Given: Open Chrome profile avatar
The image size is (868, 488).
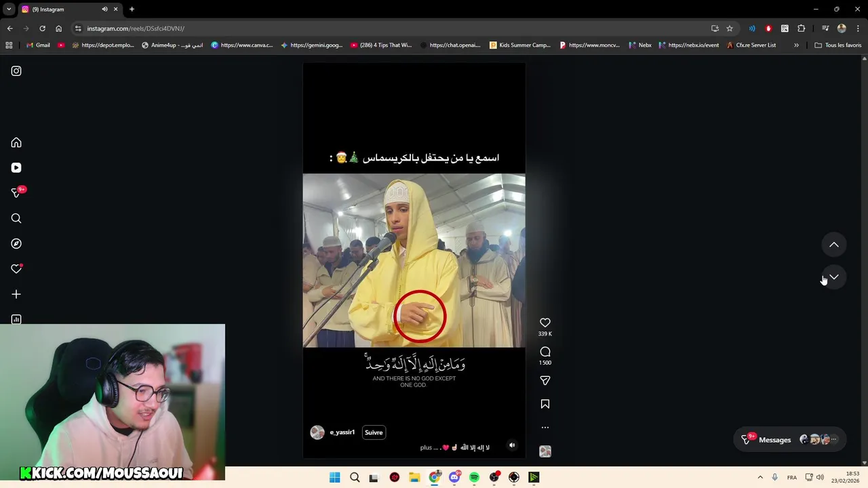Looking at the screenshot, I should 842,28.
